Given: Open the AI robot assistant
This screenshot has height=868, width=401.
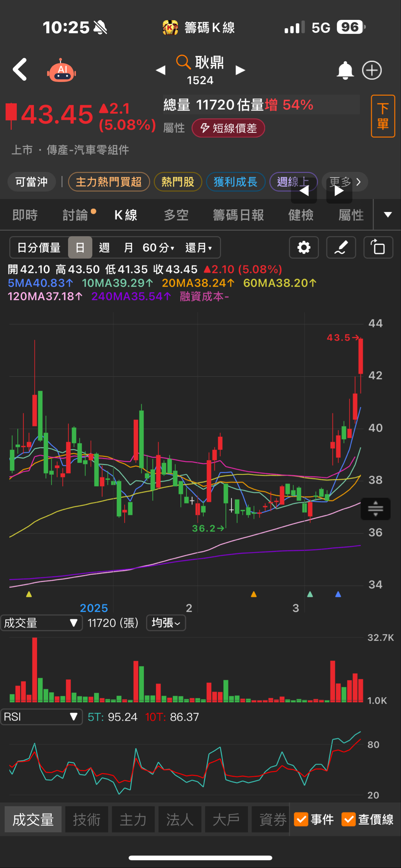Looking at the screenshot, I should coord(61,71).
